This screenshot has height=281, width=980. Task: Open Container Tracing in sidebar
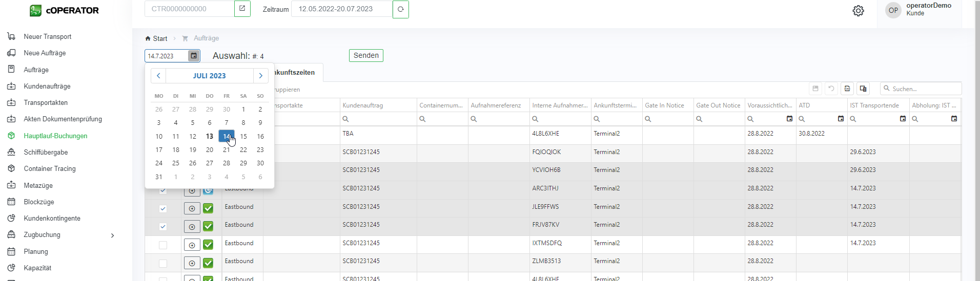tap(50, 169)
